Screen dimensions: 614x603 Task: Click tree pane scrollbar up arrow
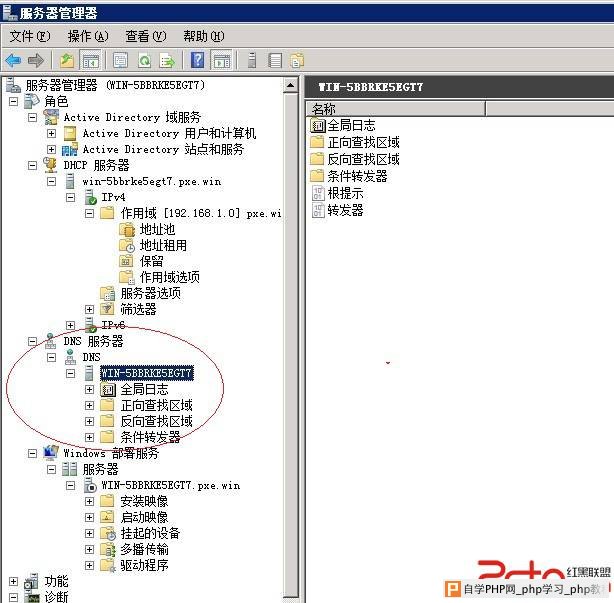pyautogui.click(x=291, y=85)
